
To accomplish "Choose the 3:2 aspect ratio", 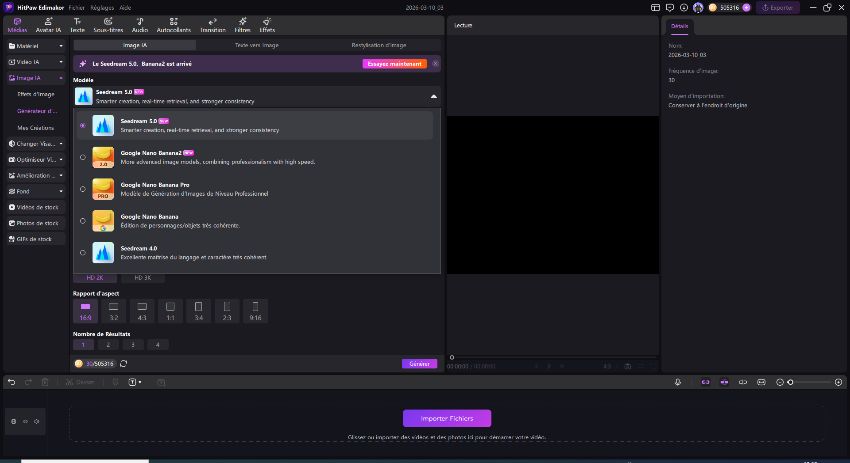I will pyautogui.click(x=114, y=311).
